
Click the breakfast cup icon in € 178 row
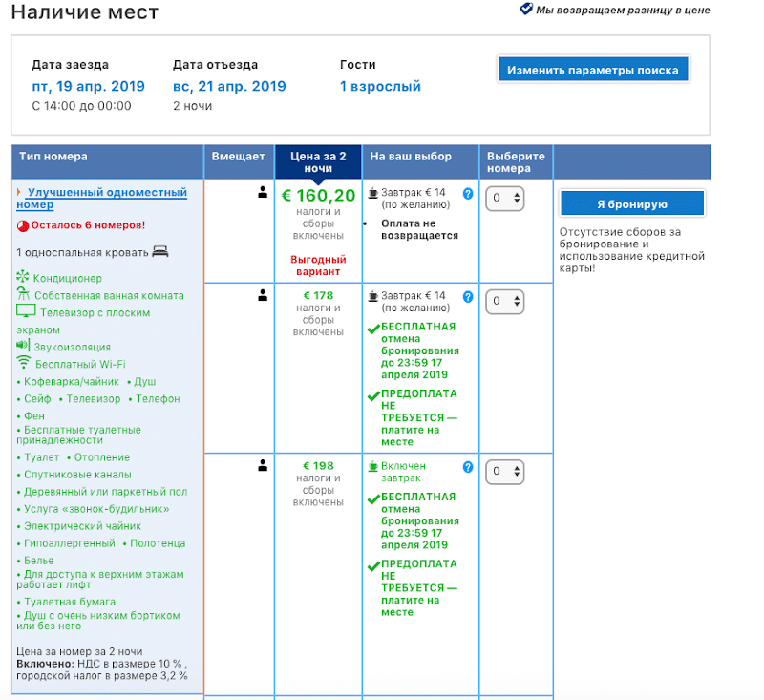[373, 296]
